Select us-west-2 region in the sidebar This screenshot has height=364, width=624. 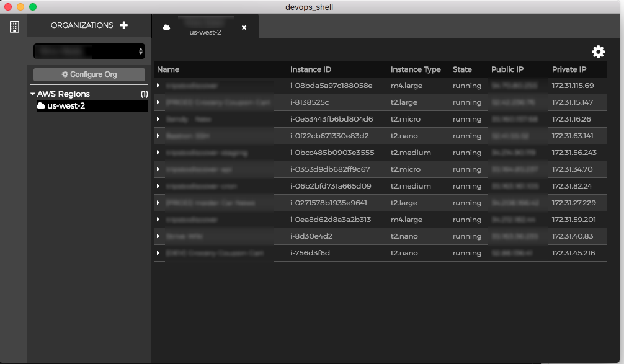[x=92, y=105]
